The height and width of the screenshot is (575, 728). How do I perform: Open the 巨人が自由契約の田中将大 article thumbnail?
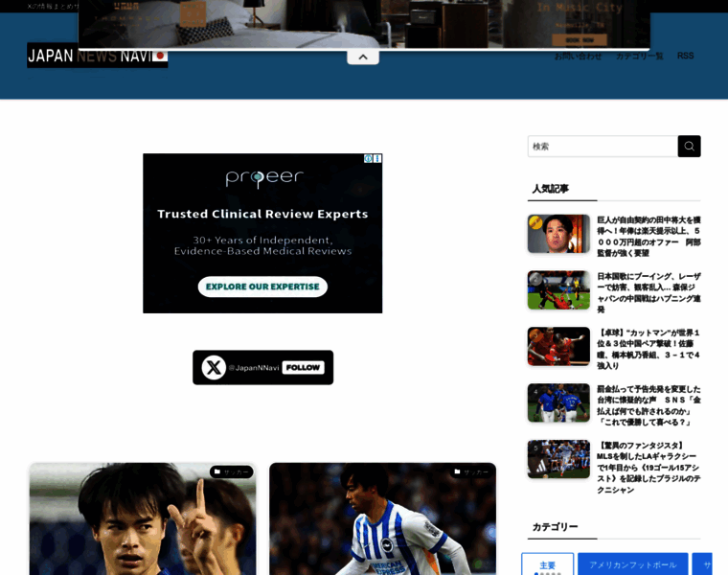coord(558,234)
